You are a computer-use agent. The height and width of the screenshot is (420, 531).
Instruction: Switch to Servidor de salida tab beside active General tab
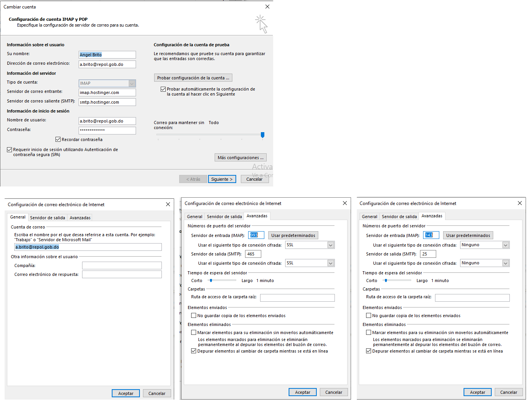click(x=47, y=218)
